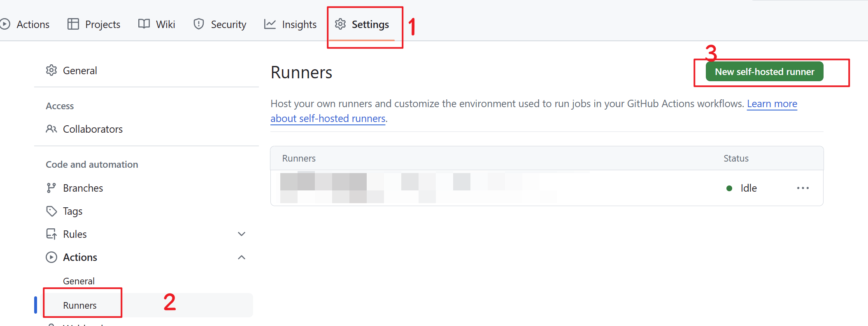868x326 pixels.
Task: Open General settings at top of sidebar
Action: 80,70
